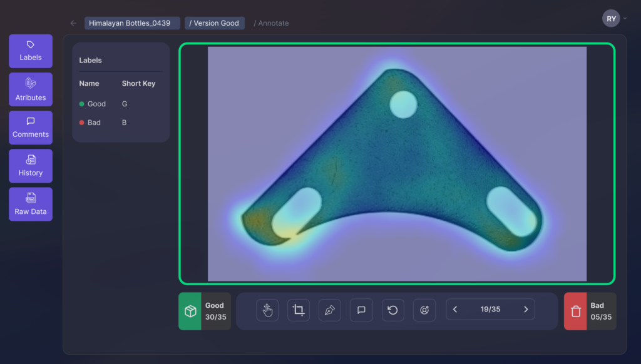Click the green package box icon
This screenshot has height=364, width=641.
[x=190, y=311]
